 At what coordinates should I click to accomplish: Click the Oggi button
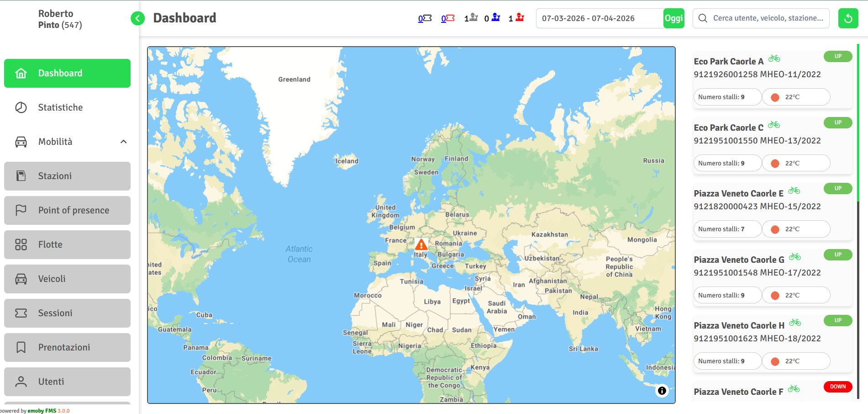tap(673, 18)
